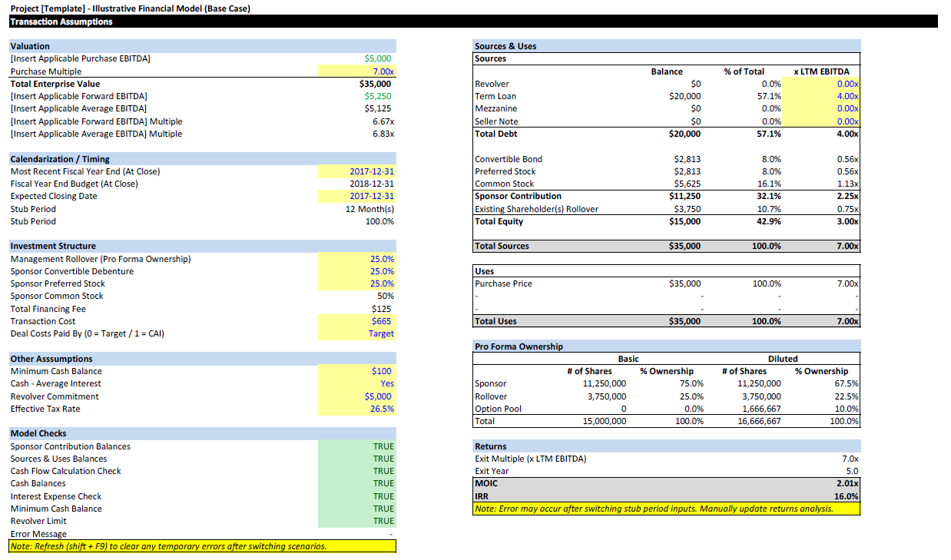Click the Sponsor Contribution Balances TRUE check cell
The height and width of the screenshot is (560, 951).
[356, 446]
